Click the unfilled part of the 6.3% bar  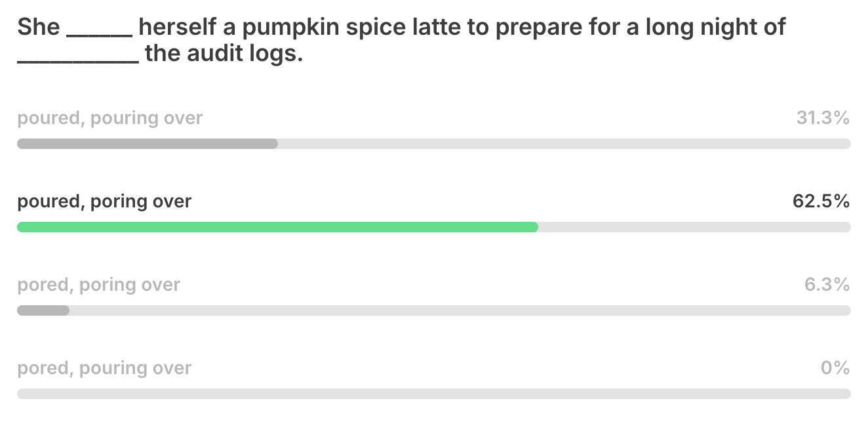coord(459,310)
